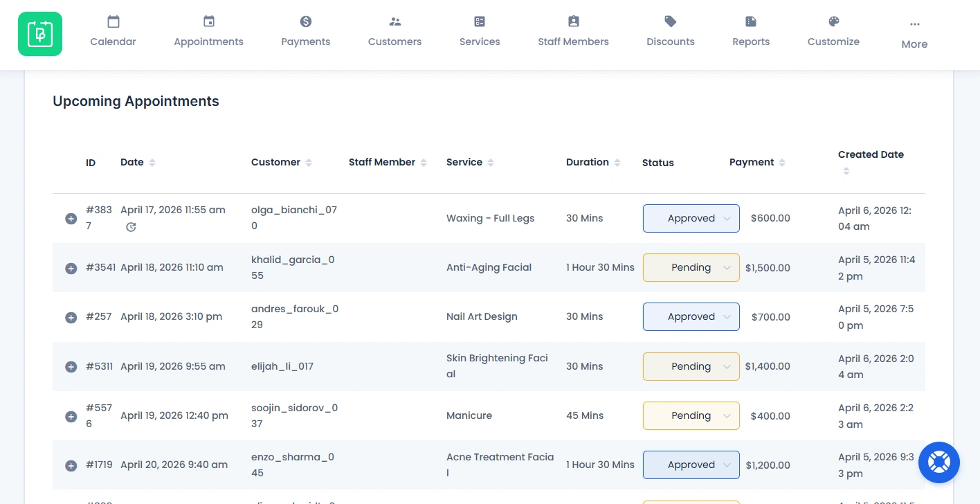The width and height of the screenshot is (980, 504).
Task: Click the Appointments calendar icon
Action: [x=209, y=21]
